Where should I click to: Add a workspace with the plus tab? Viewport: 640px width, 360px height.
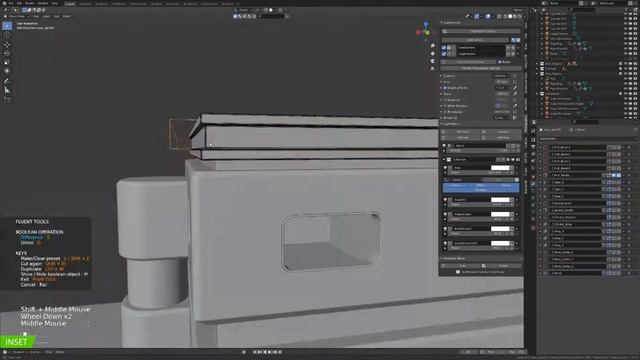pos(238,4)
